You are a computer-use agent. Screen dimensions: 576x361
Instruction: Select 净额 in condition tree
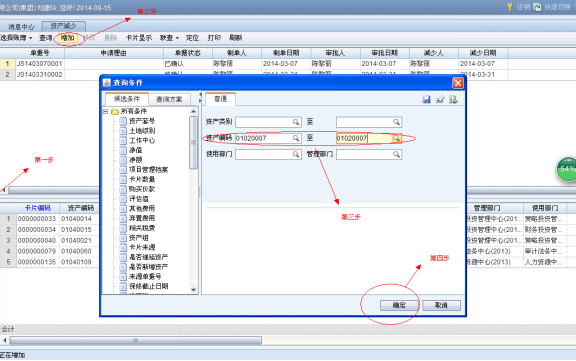coord(135,160)
